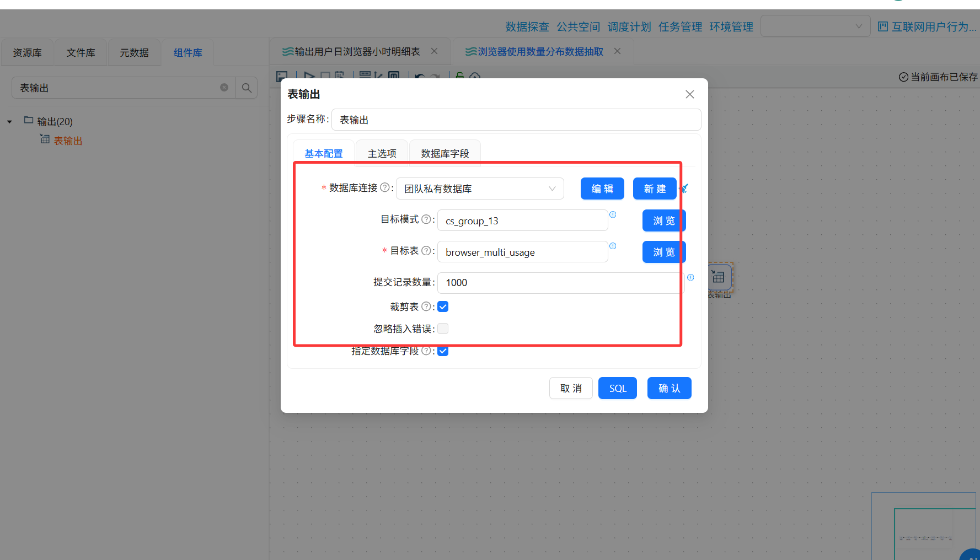Close the 输出用户日浏览器小时明细表 tab
Image resolution: width=980 pixels, height=560 pixels.
click(435, 51)
